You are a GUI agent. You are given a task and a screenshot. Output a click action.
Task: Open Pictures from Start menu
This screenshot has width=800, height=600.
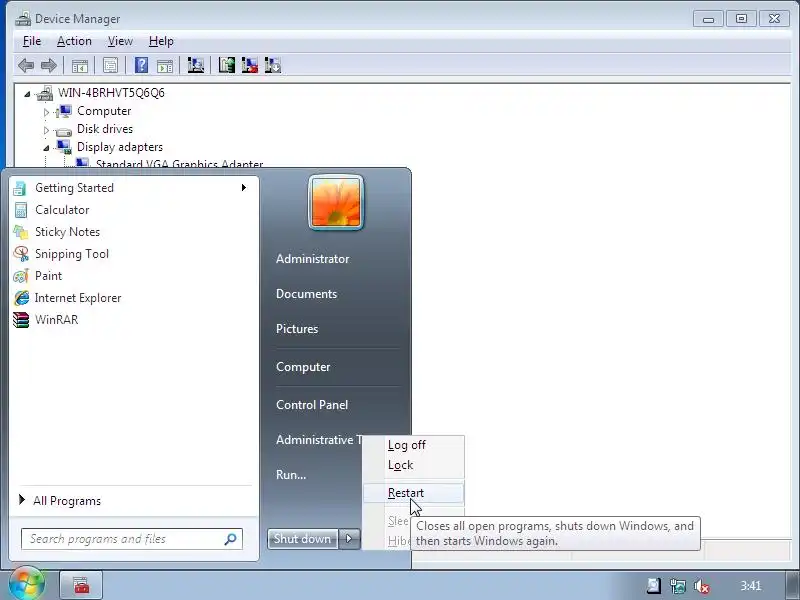(297, 329)
